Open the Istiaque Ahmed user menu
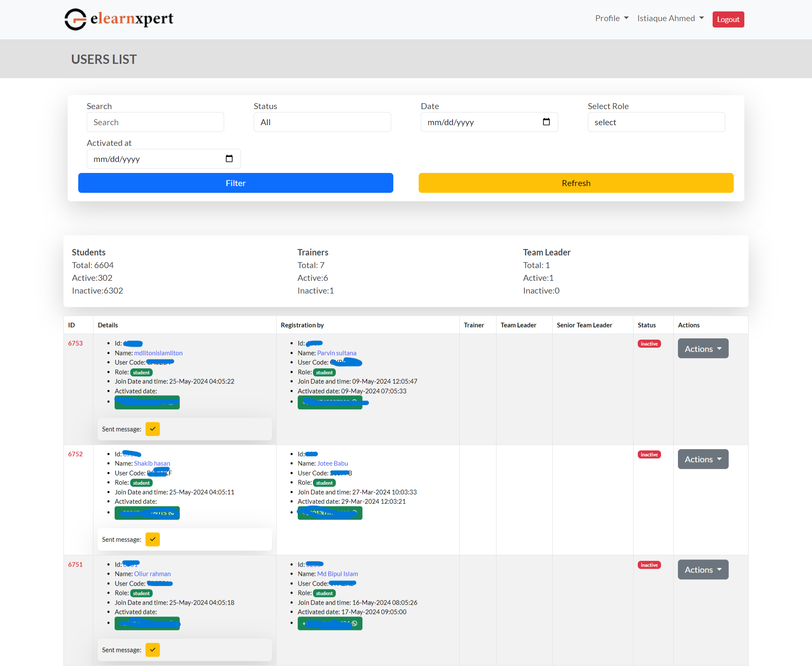The width and height of the screenshot is (812, 666). [670, 19]
